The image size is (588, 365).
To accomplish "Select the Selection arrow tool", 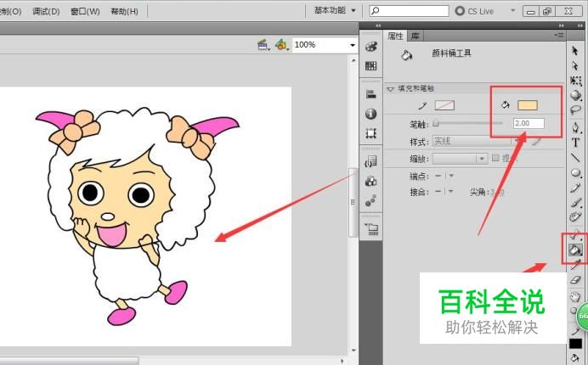I will (574, 51).
